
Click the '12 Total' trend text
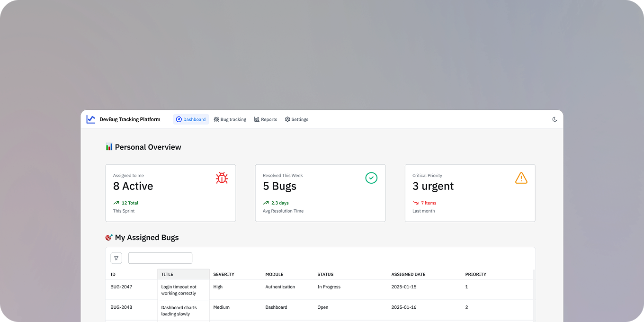point(130,203)
